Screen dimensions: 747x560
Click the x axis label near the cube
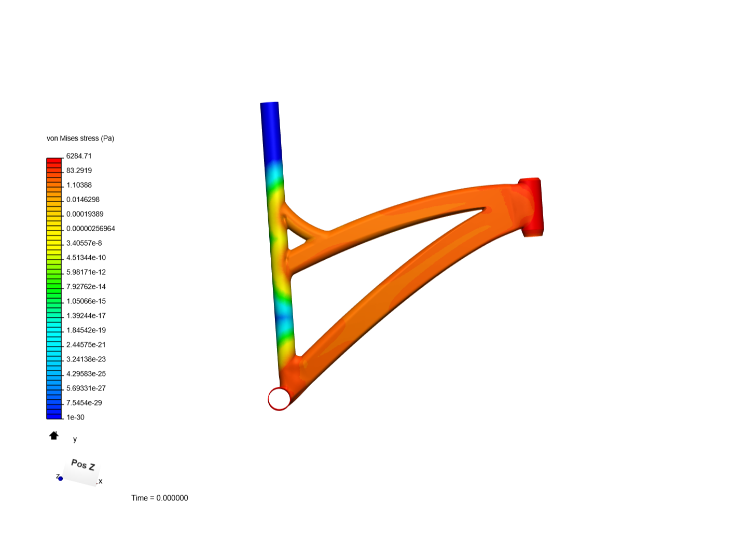pos(100,481)
